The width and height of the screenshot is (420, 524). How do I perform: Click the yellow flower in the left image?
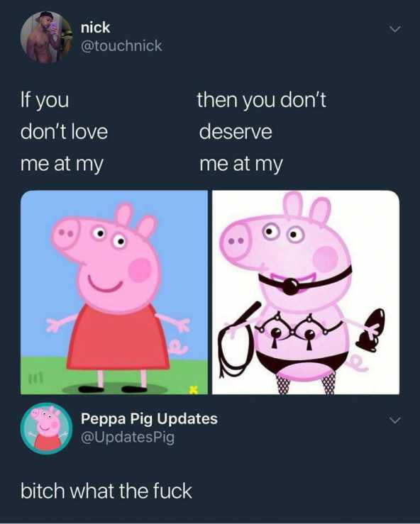[193, 389]
